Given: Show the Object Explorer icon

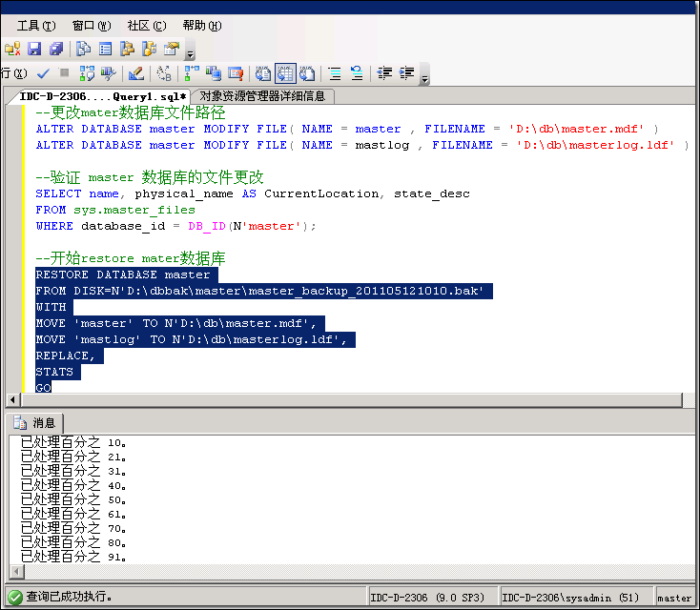Looking at the screenshot, I should click(127, 49).
